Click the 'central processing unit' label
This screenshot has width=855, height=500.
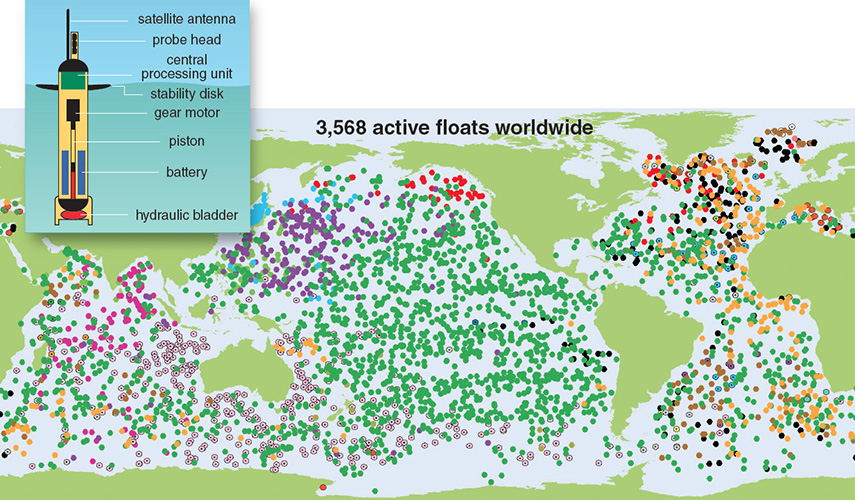tap(186, 67)
